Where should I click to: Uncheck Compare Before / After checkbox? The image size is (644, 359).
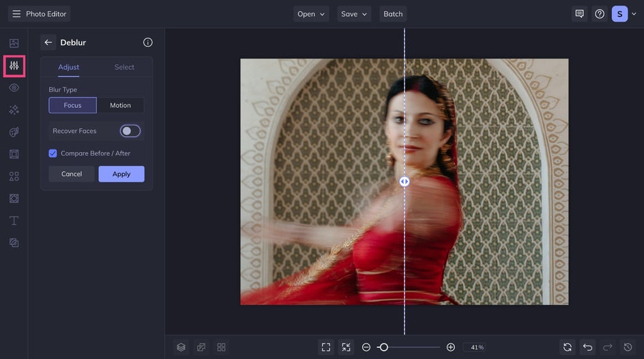click(53, 154)
